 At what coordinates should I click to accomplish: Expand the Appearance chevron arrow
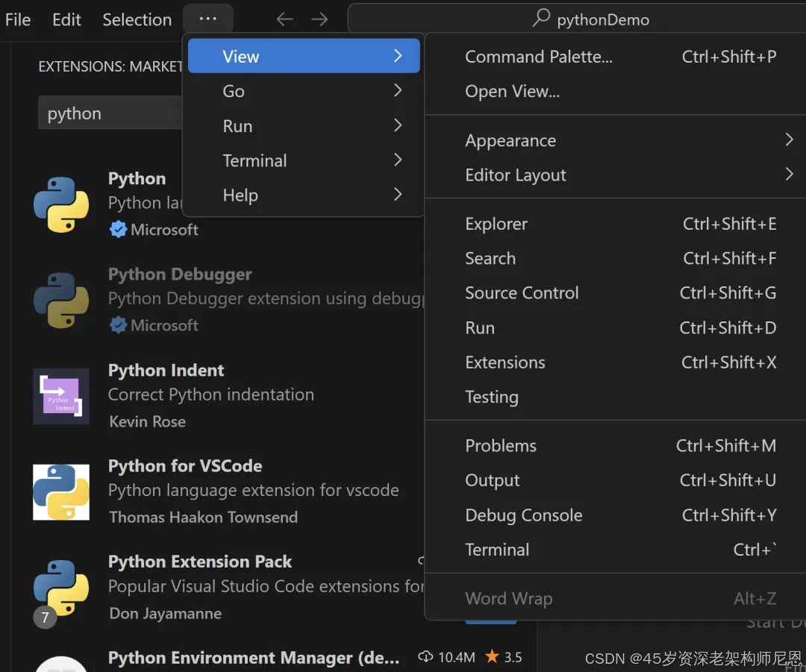point(789,139)
